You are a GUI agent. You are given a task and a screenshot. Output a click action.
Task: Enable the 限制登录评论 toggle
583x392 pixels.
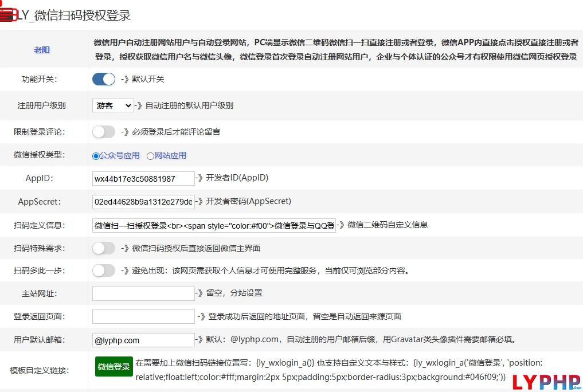(104, 132)
